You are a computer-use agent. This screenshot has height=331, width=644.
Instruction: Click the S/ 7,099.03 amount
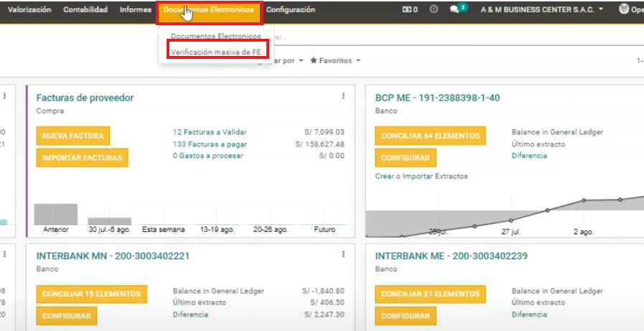324,132
